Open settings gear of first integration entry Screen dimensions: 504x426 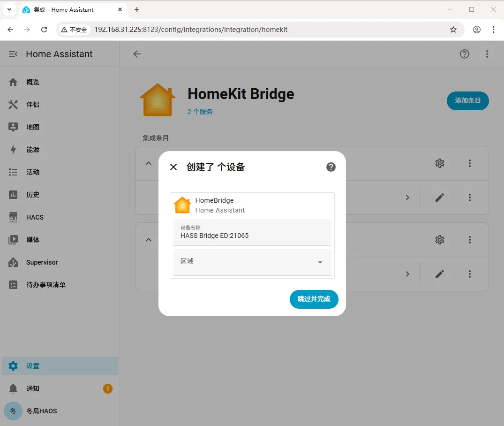pos(440,163)
